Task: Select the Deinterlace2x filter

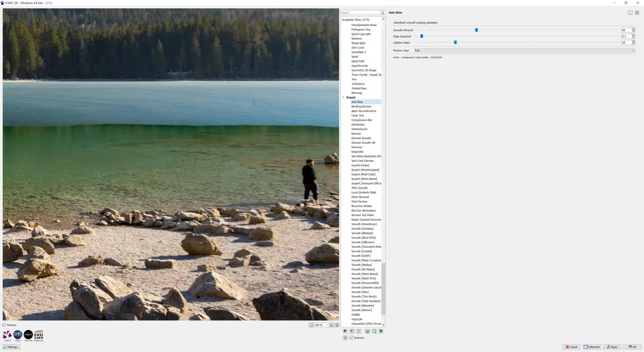Action: pyautogui.click(x=360, y=129)
